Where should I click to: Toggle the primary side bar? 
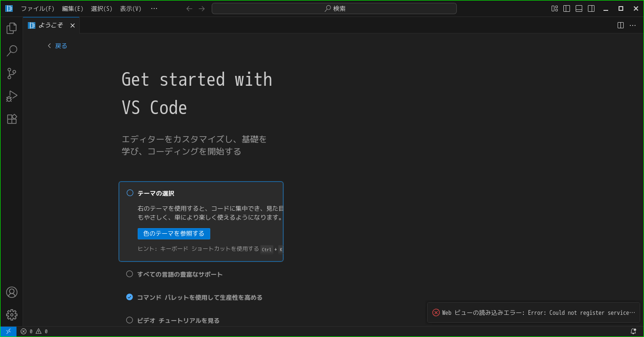pos(567,8)
